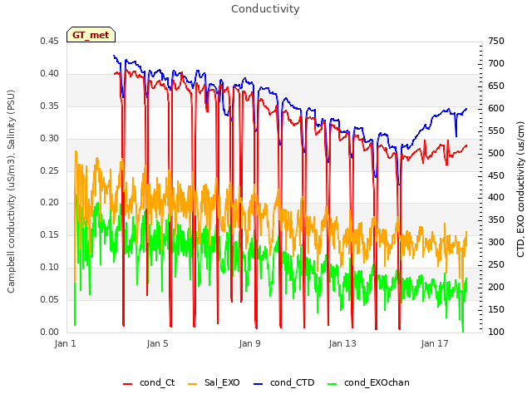Toggle the Sal_EXO legend entry
Viewport: 532px width, 399px height.
pyautogui.click(x=214, y=382)
